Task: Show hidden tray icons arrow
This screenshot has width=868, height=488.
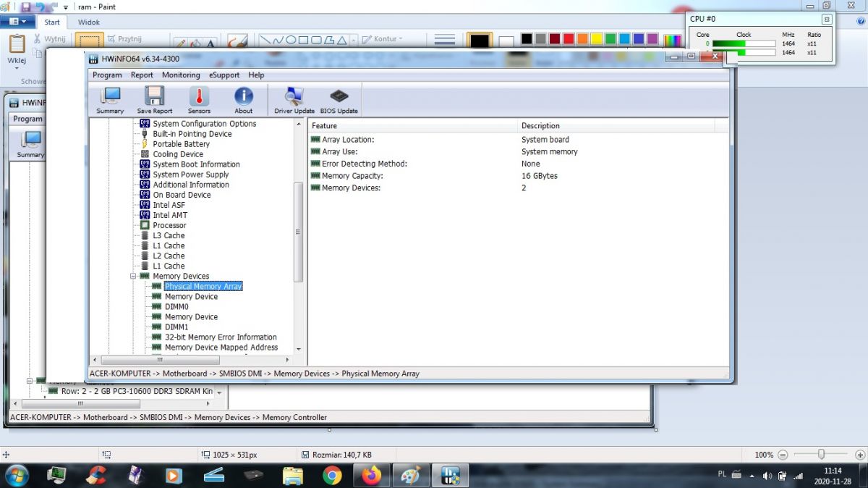Action: (754, 476)
